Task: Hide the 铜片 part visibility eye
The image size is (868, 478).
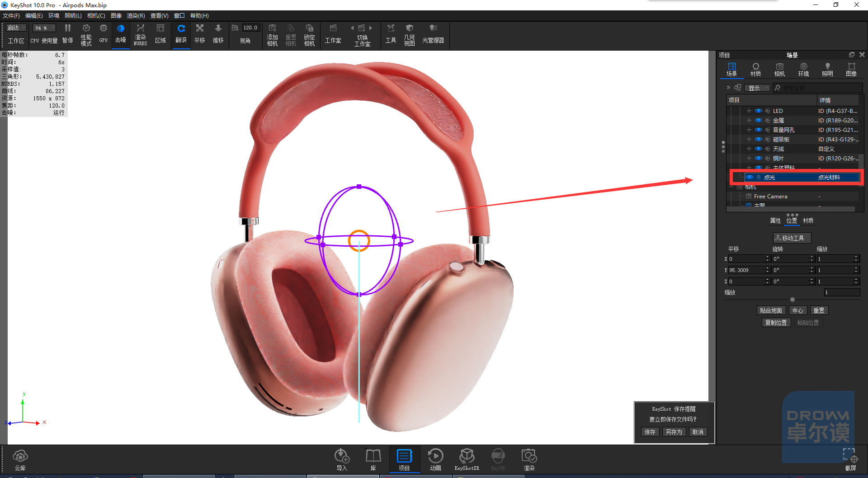Action: point(758,158)
